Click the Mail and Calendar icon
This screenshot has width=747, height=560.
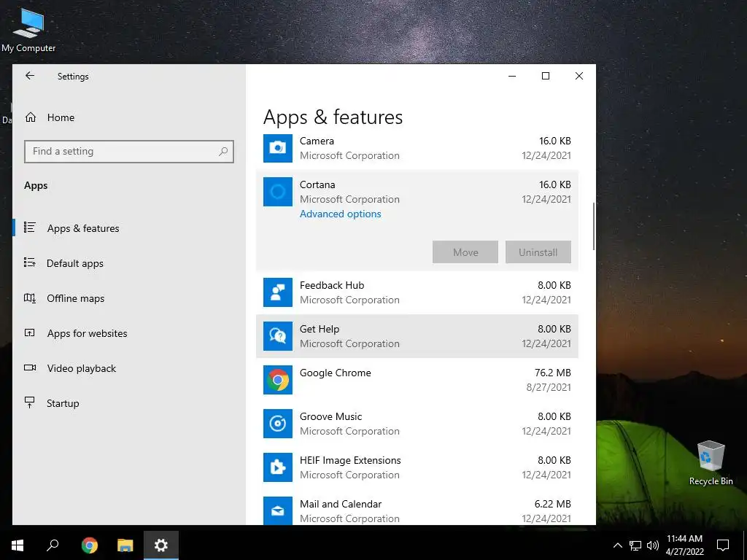click(278, 511)
